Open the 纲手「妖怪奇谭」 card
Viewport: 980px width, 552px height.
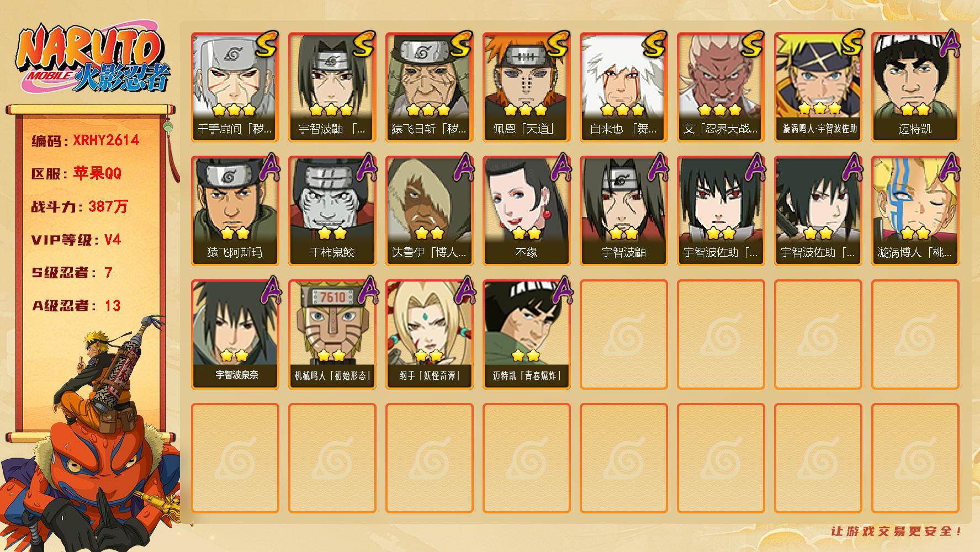[x=429, y=335]
